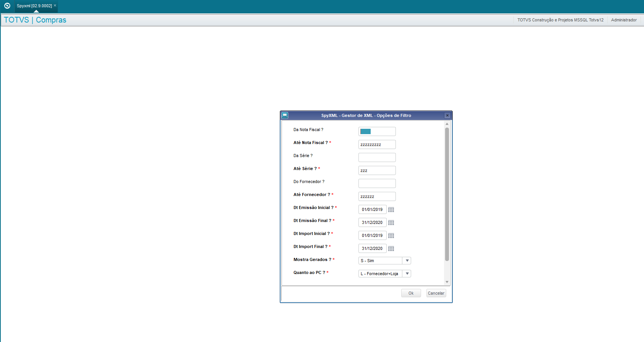Open the Administrador user menu
644x342 pixels.
click(623, 20)
